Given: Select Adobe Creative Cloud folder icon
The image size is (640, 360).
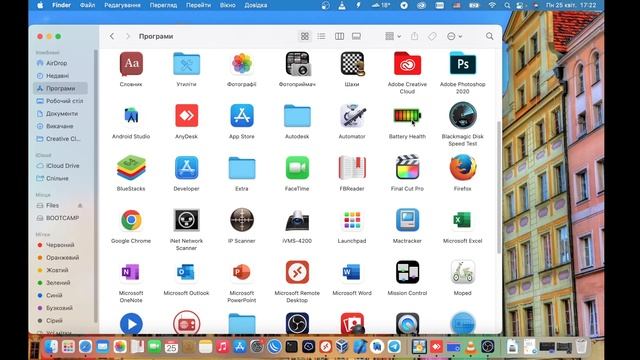Looking at the screenshot, I should [407, 64].
